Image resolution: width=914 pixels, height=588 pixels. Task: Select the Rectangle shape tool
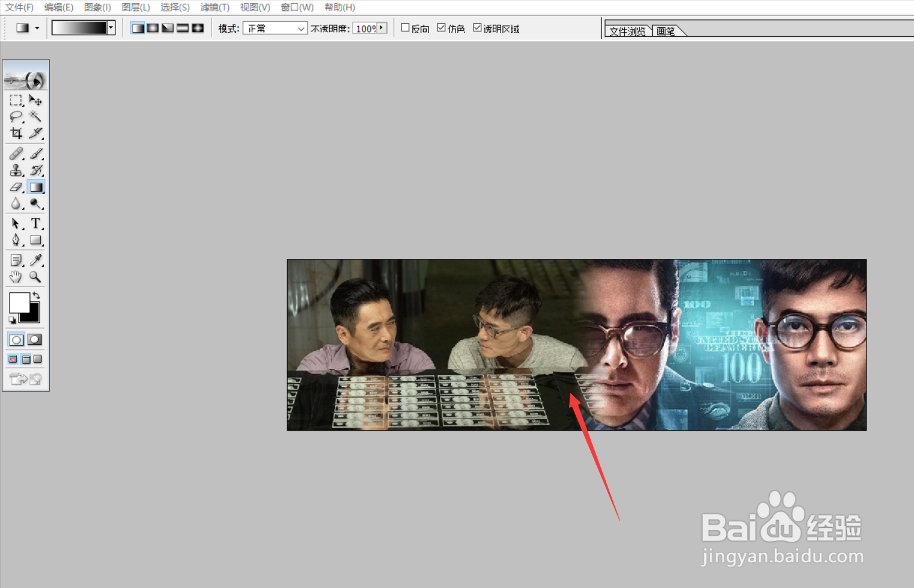(x=35, y=240)
